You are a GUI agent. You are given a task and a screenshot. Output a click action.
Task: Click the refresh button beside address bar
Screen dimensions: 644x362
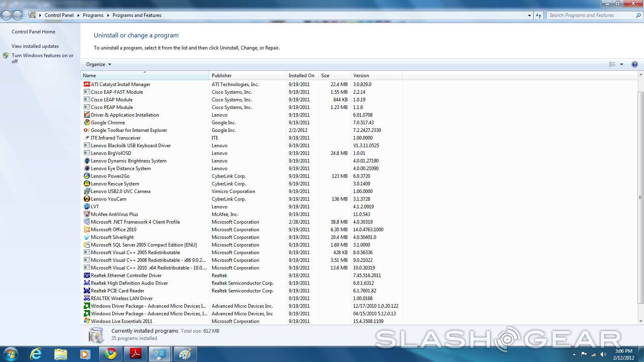click(x=539, y=15)
